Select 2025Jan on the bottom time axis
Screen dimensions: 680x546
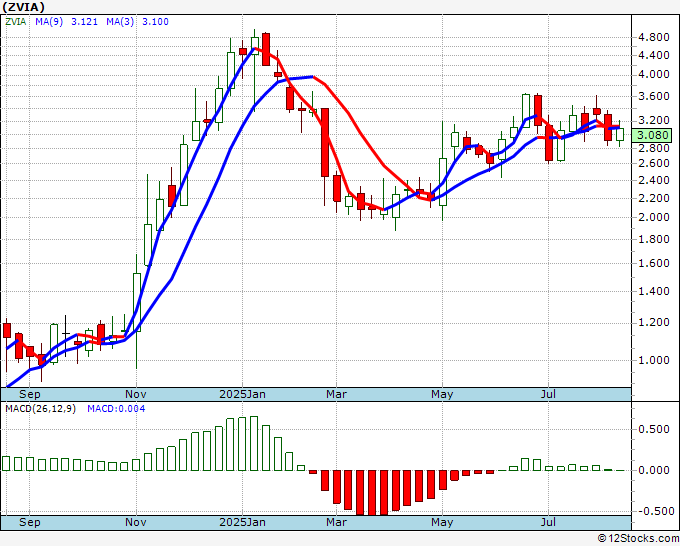pyautogui.click(x=244, y=522)
